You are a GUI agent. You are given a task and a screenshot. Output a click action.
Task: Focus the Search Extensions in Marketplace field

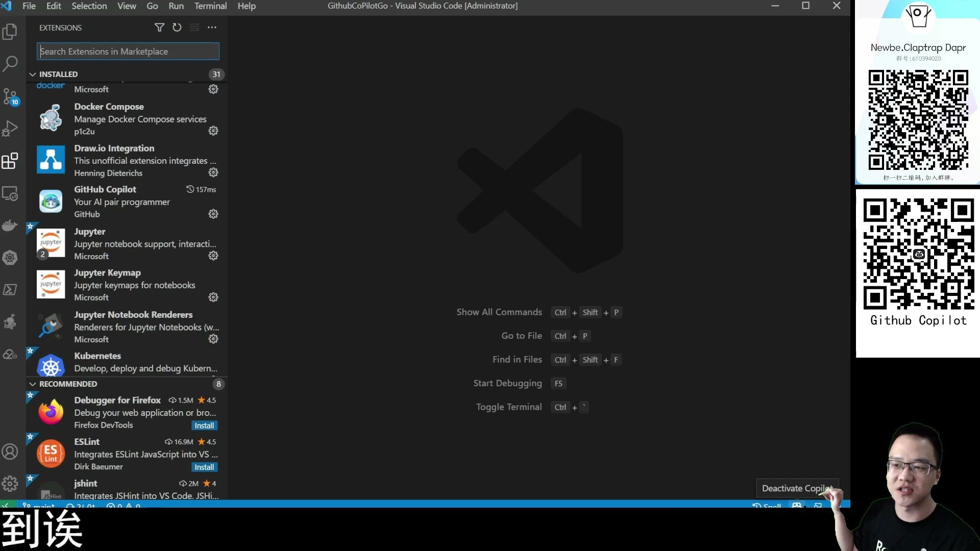[x=128, y=52]
